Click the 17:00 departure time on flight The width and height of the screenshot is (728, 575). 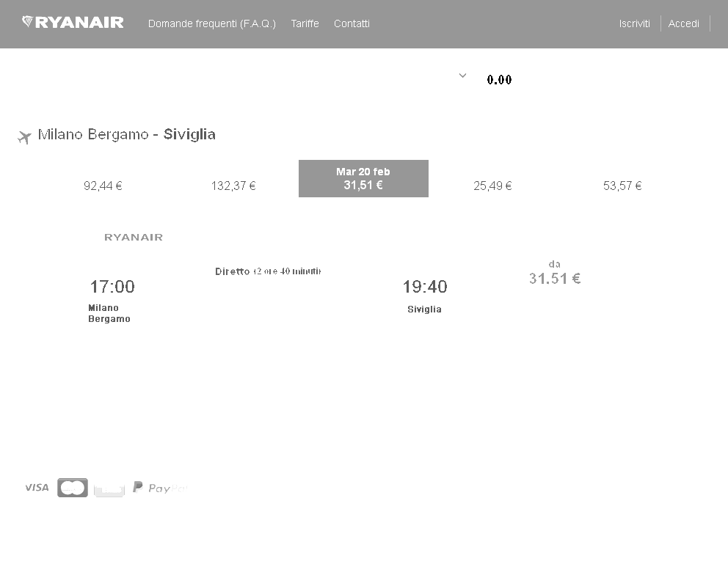(x=112, y=286)
